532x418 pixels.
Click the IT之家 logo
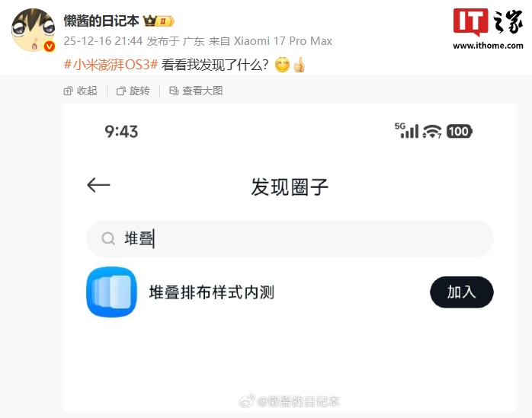(488, 22)
